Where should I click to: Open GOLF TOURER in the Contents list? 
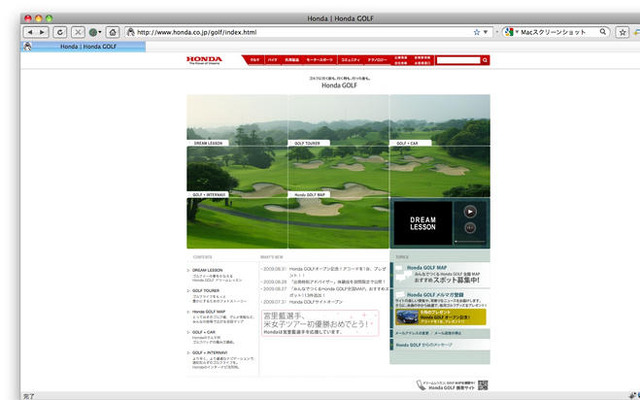206,291
